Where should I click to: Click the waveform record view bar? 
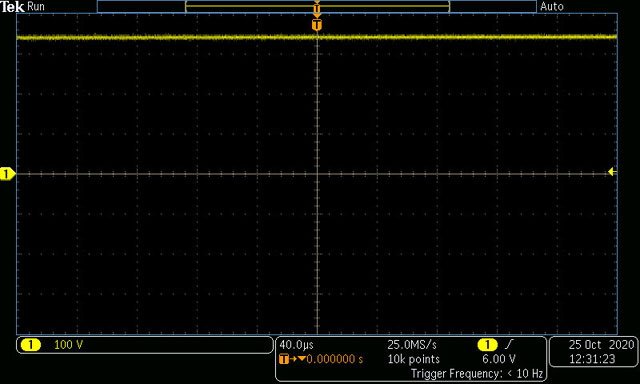coord(317,7)
